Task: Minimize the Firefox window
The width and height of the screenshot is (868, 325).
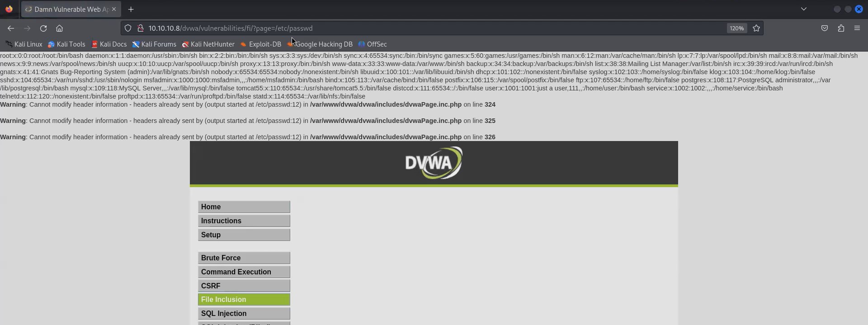Action: [837, 9]
